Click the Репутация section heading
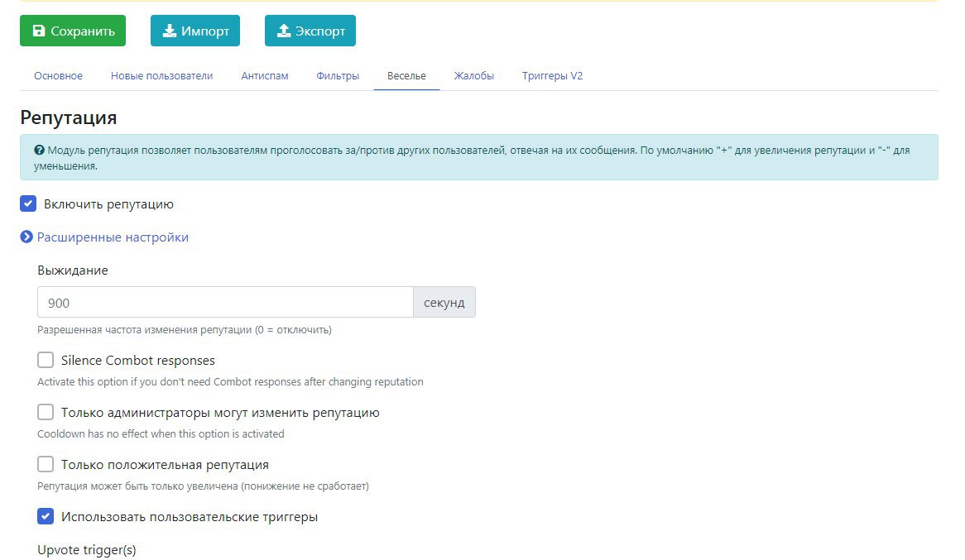This screenshot has width=965, height=560. (69, 117)
